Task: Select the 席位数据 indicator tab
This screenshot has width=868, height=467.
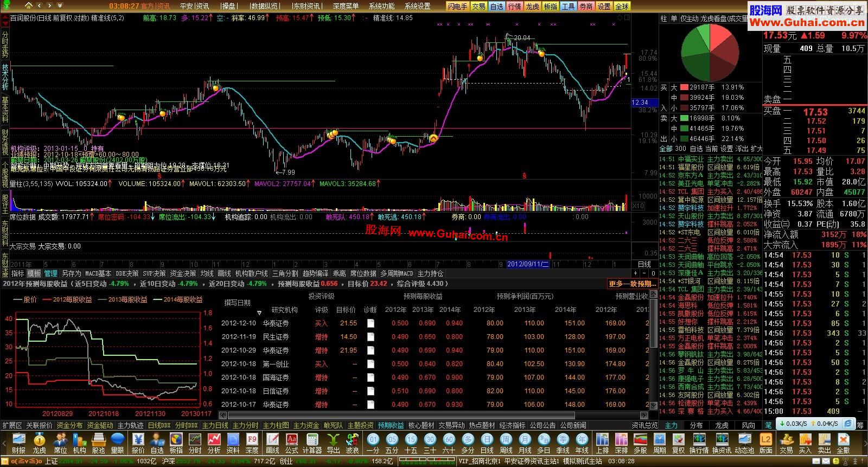Action: click(363, 273)
